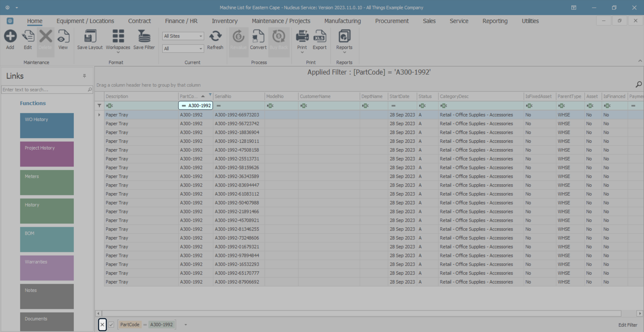Export the list to XLS
The image size is (644, 332).
[320, 36]
